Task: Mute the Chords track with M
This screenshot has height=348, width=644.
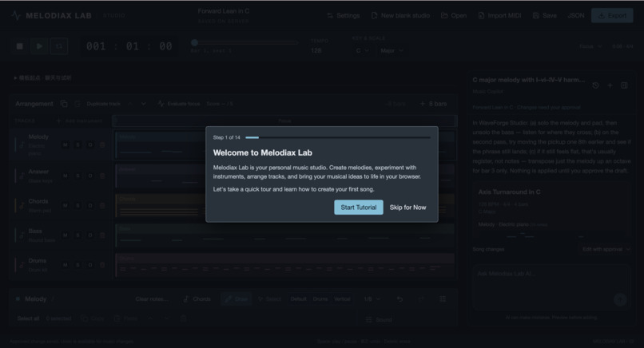Action: (66, 205)
